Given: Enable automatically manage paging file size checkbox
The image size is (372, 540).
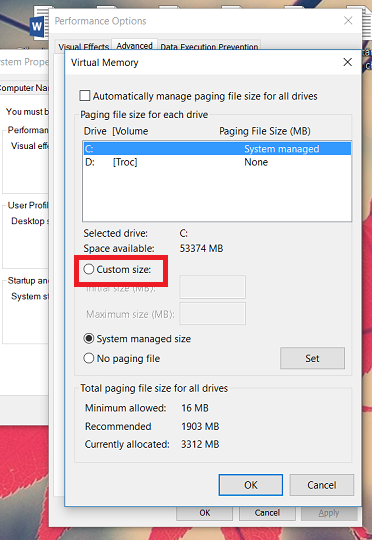Looking at the screenshot, I should (85, 96).
